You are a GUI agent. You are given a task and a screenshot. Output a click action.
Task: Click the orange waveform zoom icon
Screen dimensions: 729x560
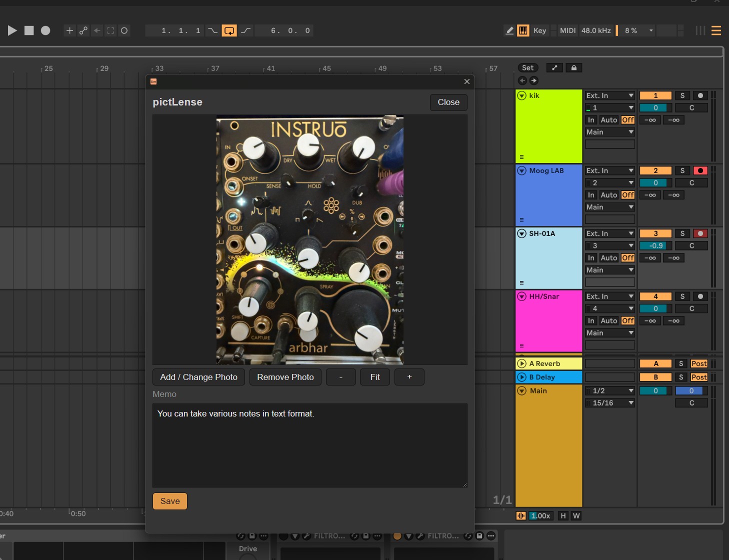(521, 515)
